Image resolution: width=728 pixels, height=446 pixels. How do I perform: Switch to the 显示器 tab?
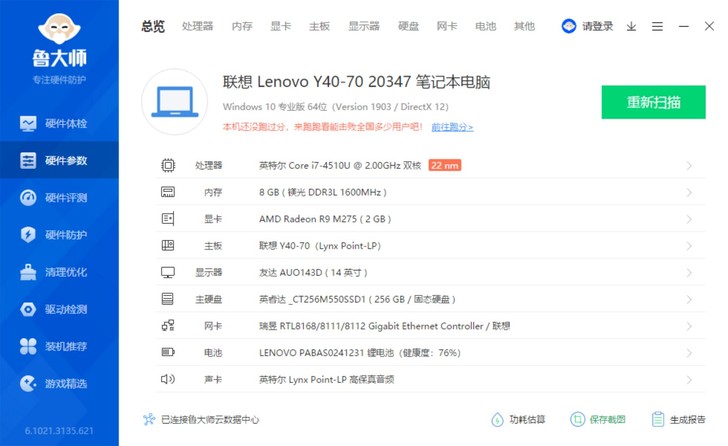tap(364, 26)
